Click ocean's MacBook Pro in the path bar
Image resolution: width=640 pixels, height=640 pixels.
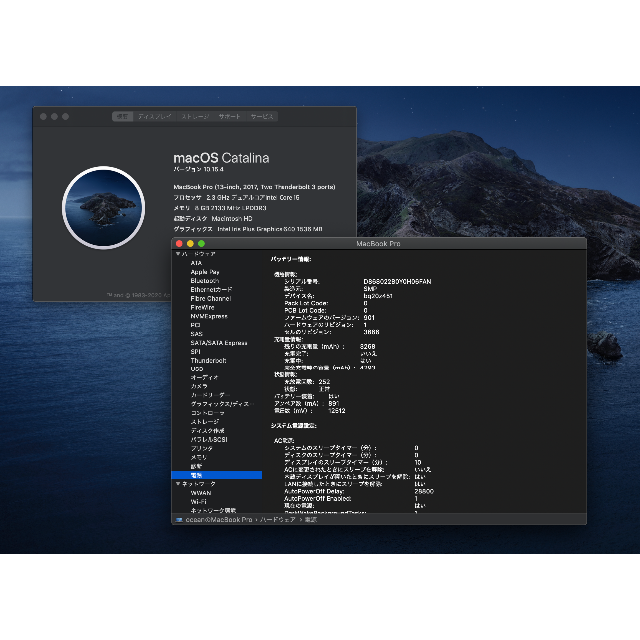pos(219,520)
